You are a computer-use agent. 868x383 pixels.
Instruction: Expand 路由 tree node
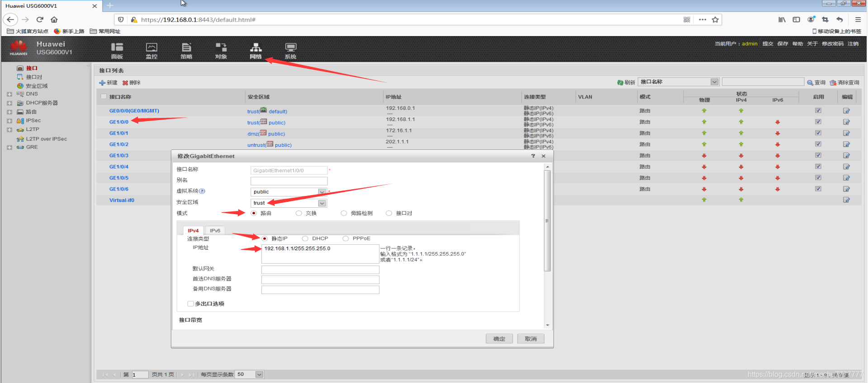point(9,112)
